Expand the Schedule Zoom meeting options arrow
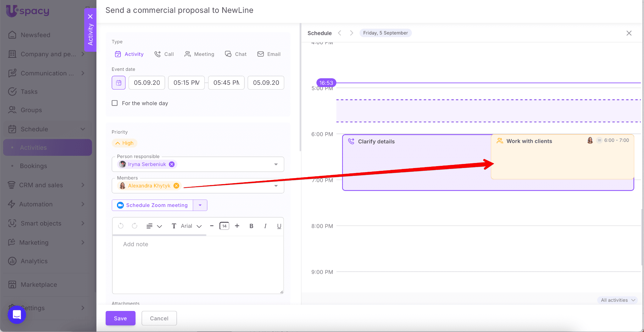The image size is (644, 332). click(200, 205)
